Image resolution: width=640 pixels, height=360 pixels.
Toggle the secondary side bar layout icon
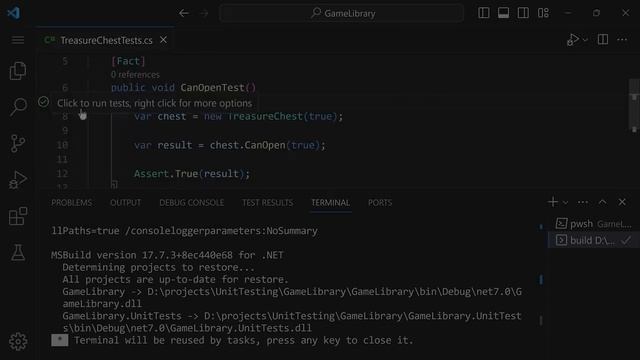(523, 13)
